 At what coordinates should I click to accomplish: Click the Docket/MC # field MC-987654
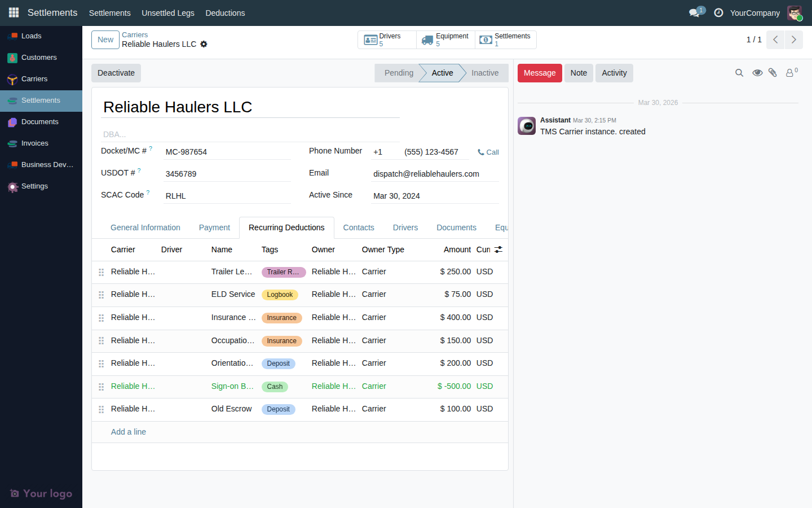tap(228, 152)
